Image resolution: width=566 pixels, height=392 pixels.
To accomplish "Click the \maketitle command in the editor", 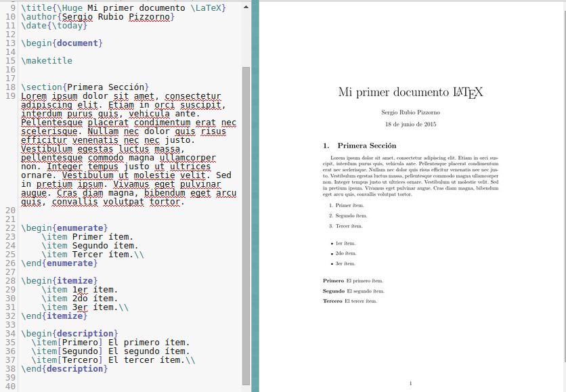I will click(x=46, y=60).
